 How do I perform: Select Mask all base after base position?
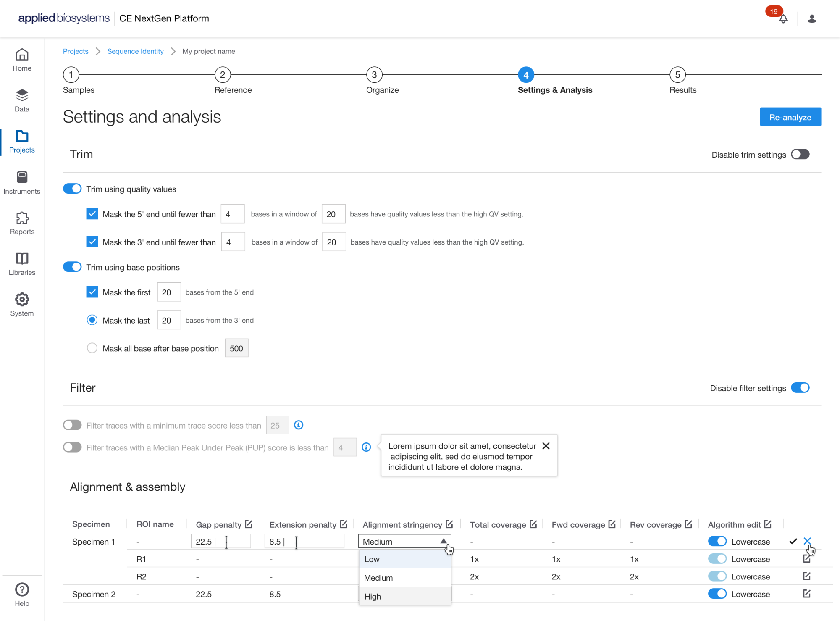(x=92, y=348)
